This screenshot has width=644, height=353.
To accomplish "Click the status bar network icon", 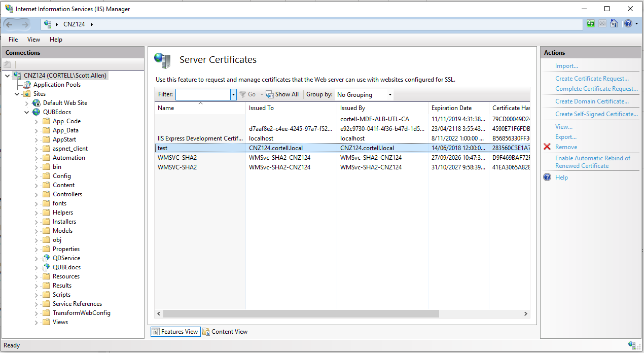I will 633,345.
